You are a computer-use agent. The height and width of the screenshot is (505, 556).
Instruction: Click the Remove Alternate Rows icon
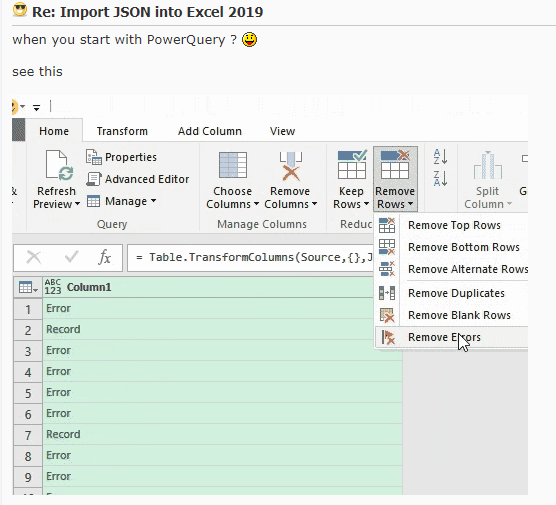387,269
